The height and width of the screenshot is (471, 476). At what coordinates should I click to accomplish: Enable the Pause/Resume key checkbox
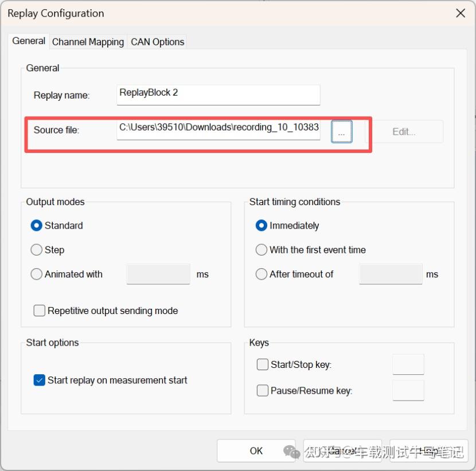[305, 391]
